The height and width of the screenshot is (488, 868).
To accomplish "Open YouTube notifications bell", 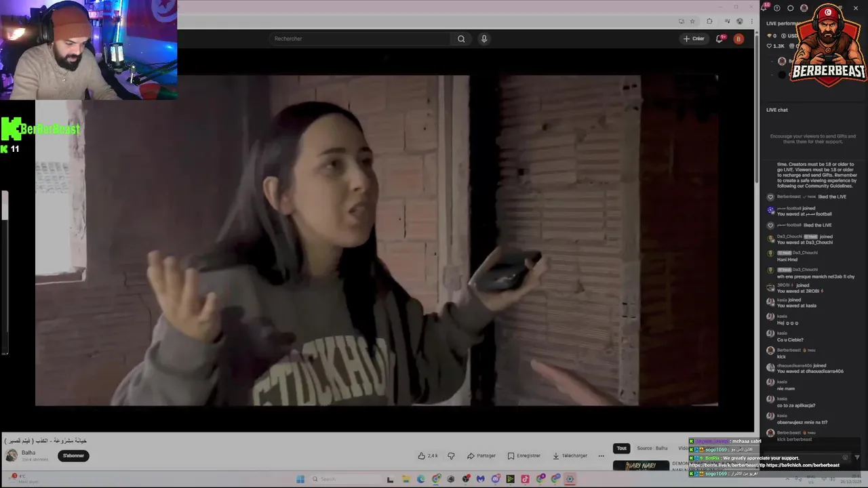I will [720, 39].
